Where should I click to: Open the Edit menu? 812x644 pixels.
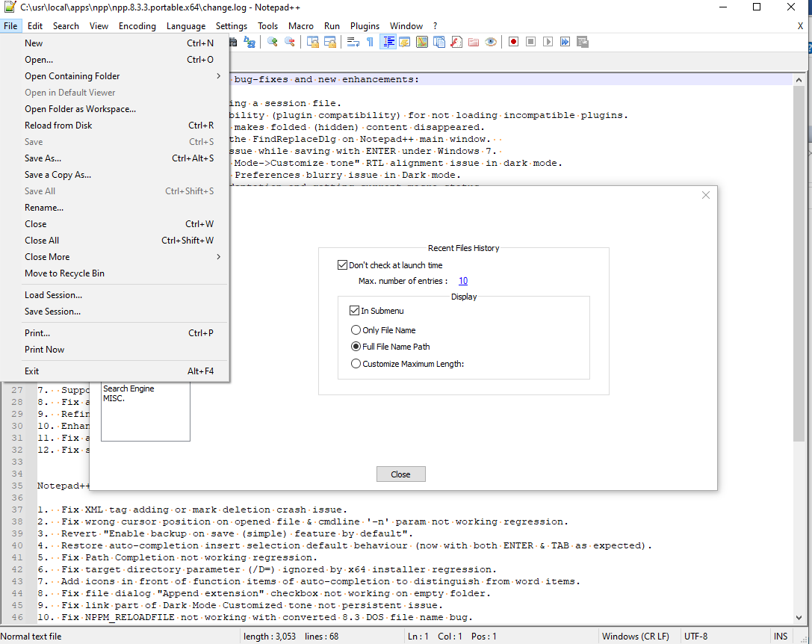pos(35,26)
